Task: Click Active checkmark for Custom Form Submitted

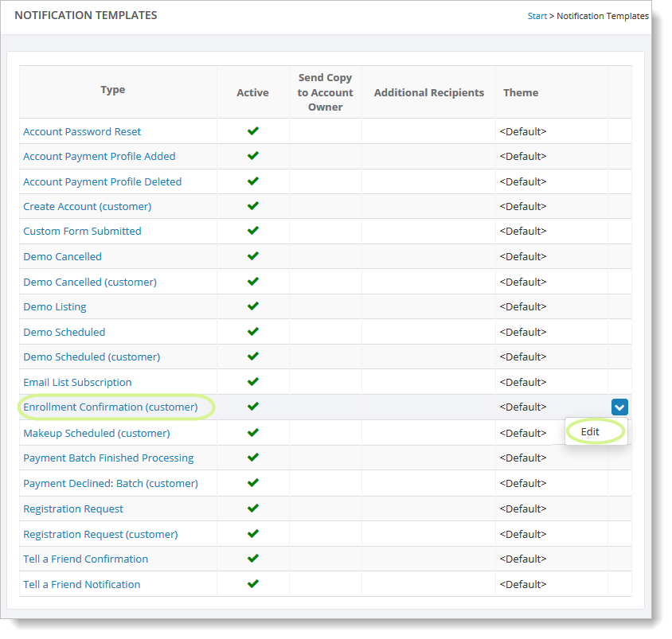Action: (253, 231)
